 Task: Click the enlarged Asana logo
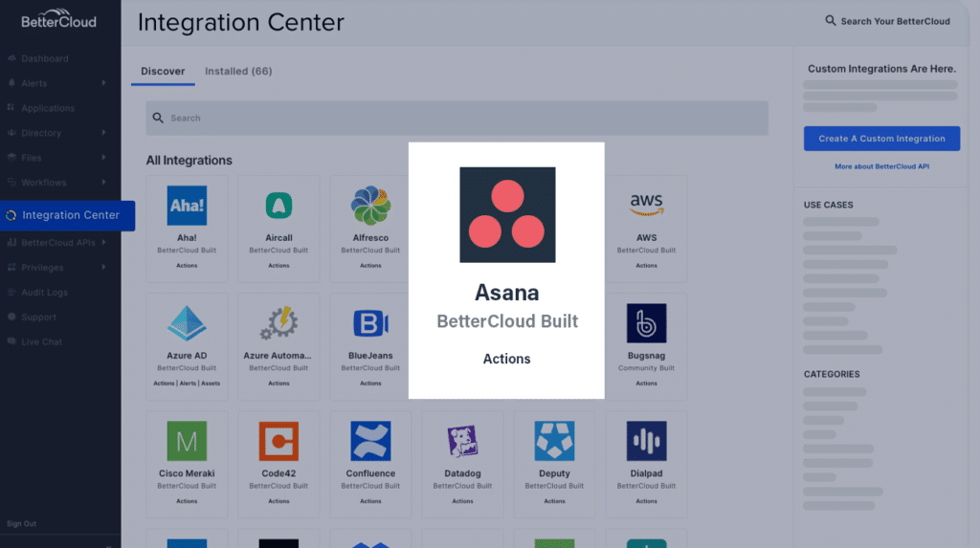[x=507, y=214]
